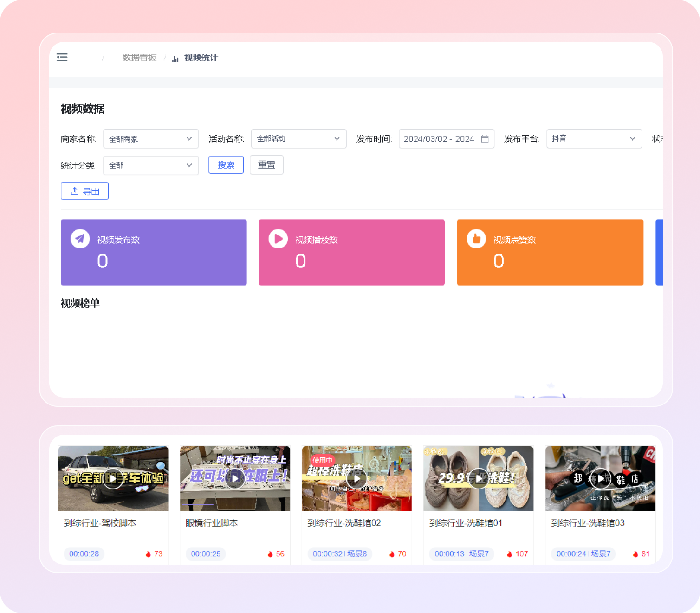The height and width of the screenshot is (613, 700).
Task: Play the 驾校脚本 video thumbnail
Action: (x=113, y=478)
